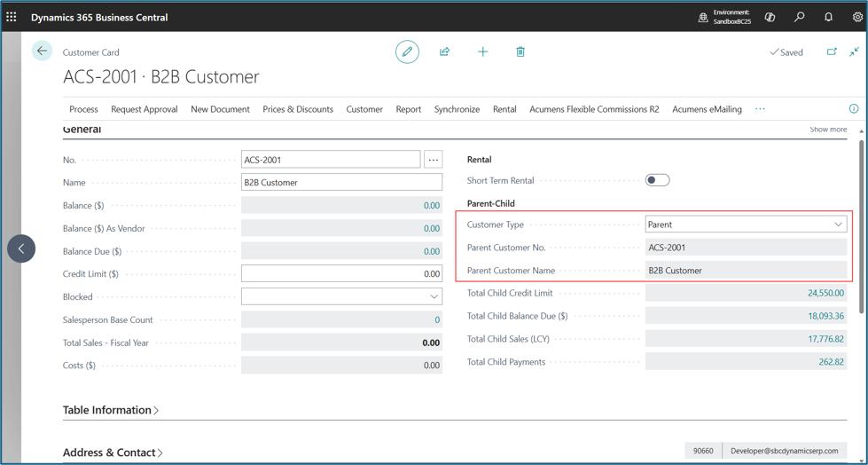Viewport: 868px width, 465px height.
Task: Click the No. input field
Action: click(x=331, y=160)
